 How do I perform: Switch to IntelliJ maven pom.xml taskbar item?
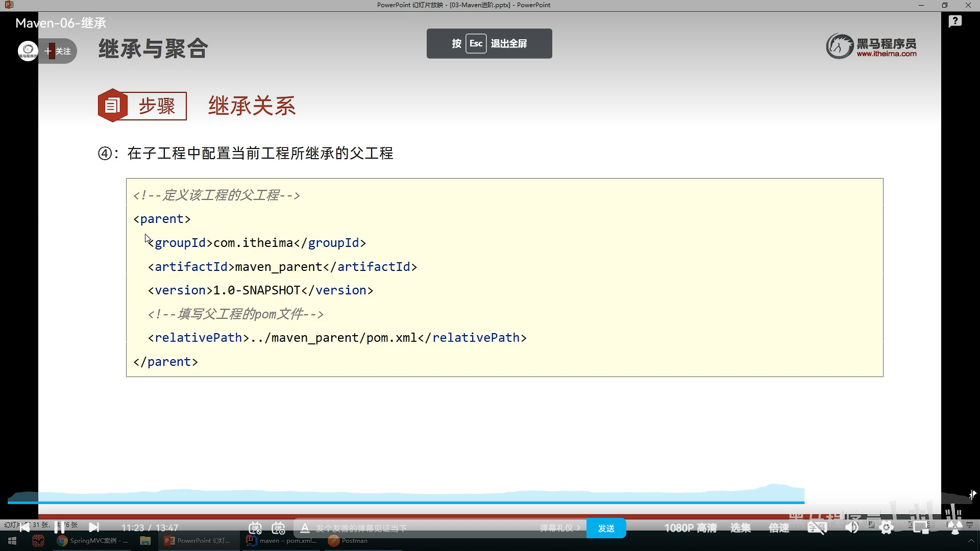[x=282, y=541]
